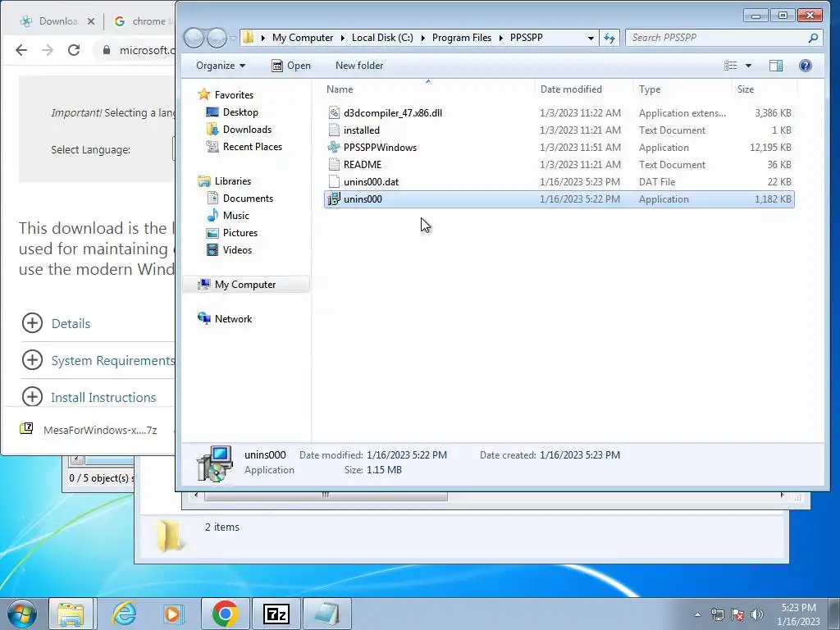Screen dimensions: 840x630
Task: Click 'Local Disk (C:)' in address breadcrumb
Action: click(x=382, y=38)
